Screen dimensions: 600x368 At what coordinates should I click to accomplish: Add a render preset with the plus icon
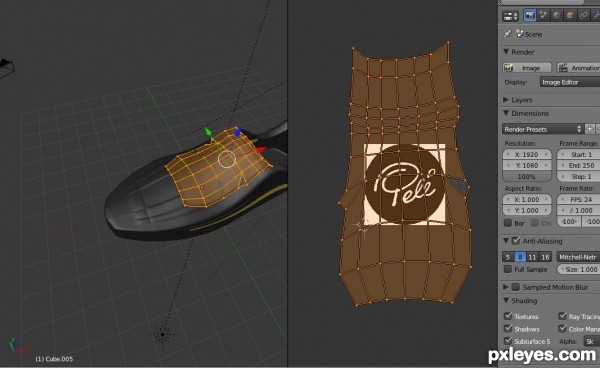point(590,129)
